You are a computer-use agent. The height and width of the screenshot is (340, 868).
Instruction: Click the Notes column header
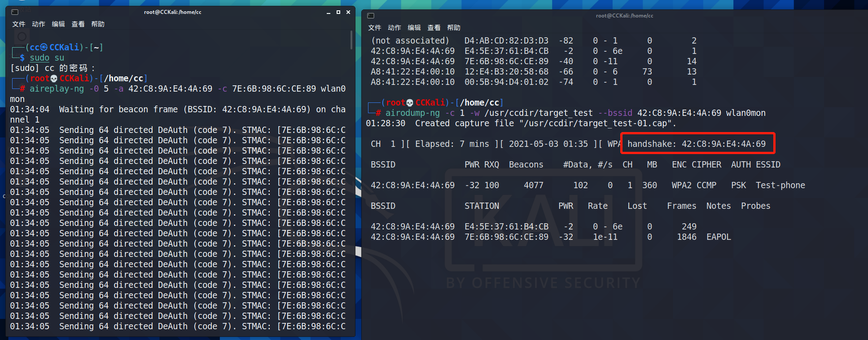[x=719, y=206]
